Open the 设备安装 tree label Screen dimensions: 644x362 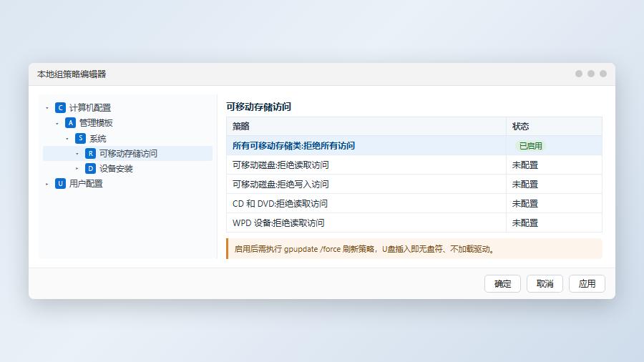[116, 169]
